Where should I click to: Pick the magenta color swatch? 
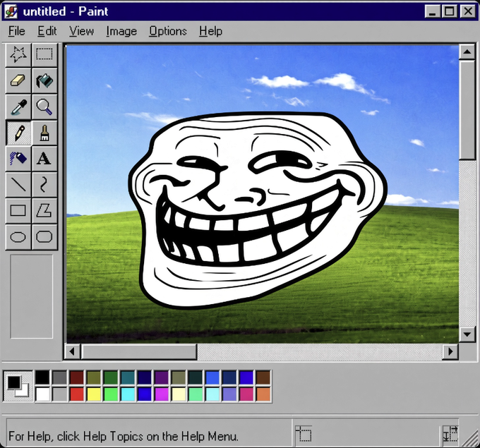click(162, 394)
